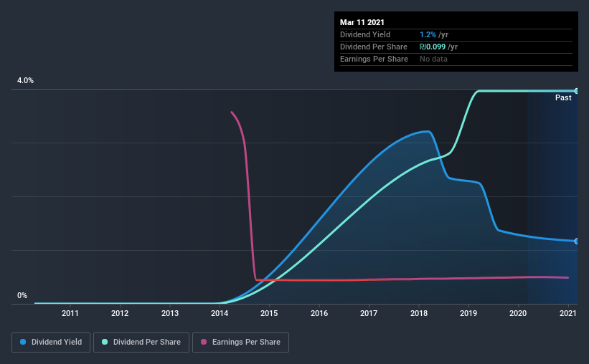589x364 pixels.
Task: Toggle the Dividend Per Share legend button
Action: pyautogui.click(x=141, y=343)
